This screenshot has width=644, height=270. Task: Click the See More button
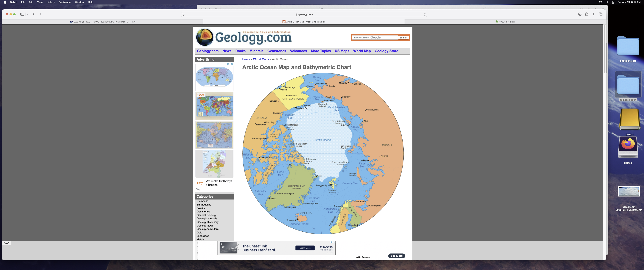397,256
